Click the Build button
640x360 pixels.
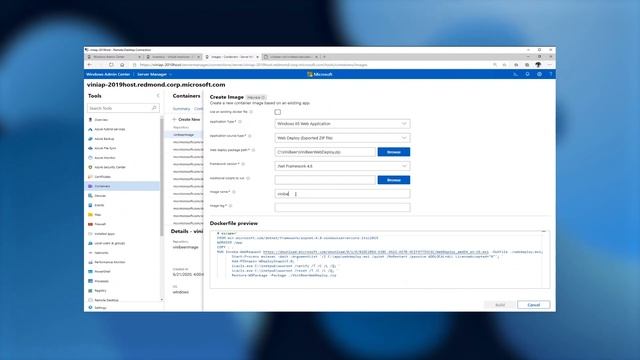(500, 305)
